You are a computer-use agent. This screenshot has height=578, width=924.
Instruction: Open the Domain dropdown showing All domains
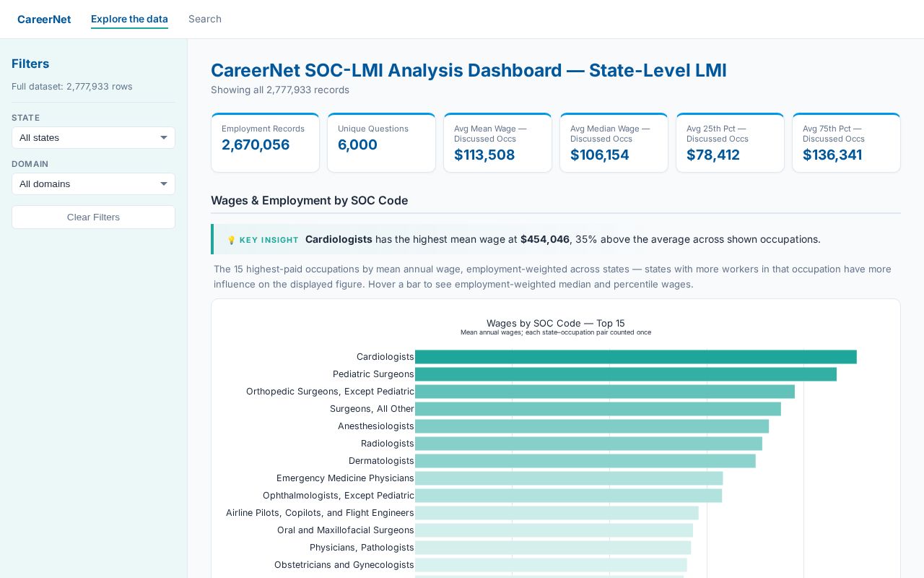pyautogui.click(x=93, y=184)
